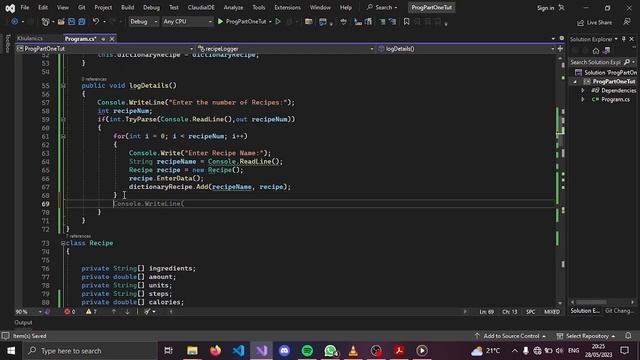The width and height of the screenshot is (640, 360).
Task: Open Toolbox vertical side tab
Action: [x=7, y=44]
